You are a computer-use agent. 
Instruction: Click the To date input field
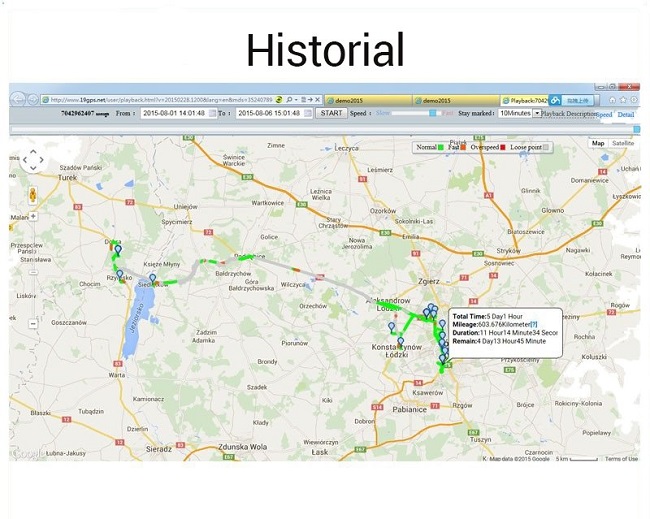274,113
